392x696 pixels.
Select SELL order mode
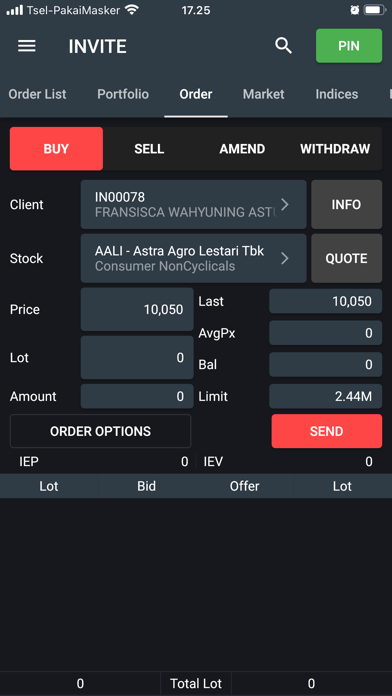coord(149,149)
